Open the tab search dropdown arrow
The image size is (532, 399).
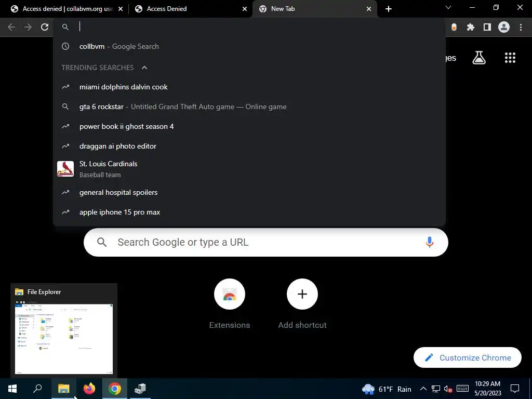[x=448, y=7]
